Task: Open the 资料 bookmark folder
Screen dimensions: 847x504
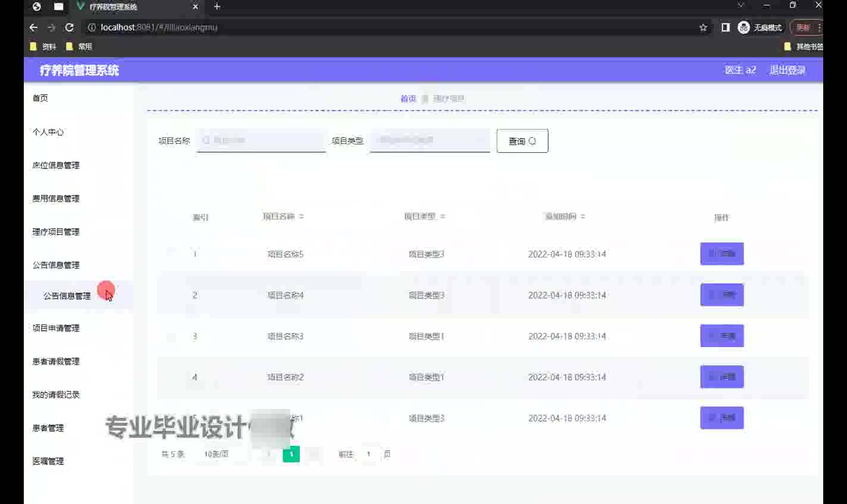Action: 43,46
